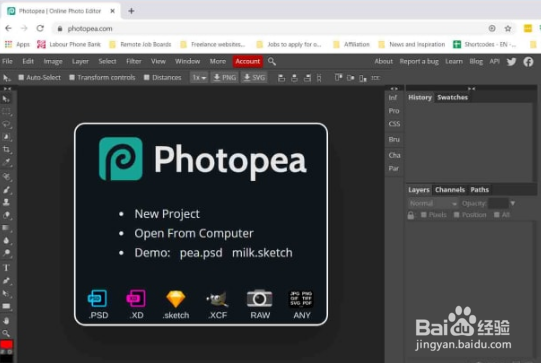The height and width of the screenshot is (363, 541).
Task: Select the Pen tool
Action: click(x=6, y=281)
